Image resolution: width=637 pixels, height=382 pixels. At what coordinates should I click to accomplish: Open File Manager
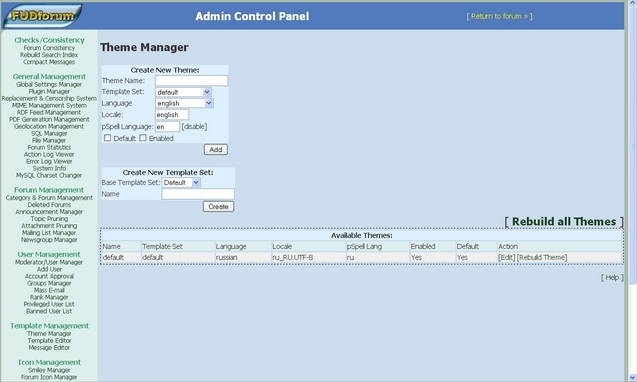tap(49, 140)
